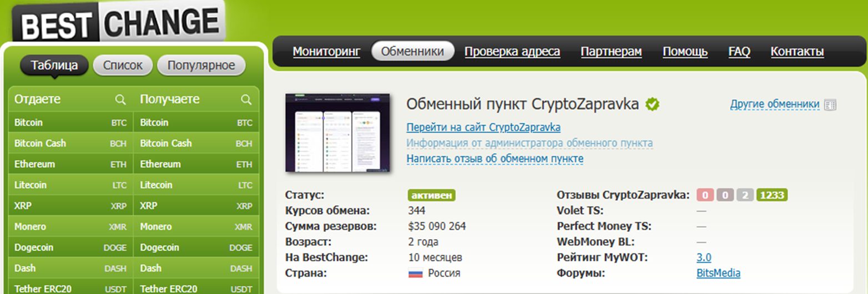Open Проверка адреса menu item

pyautogui.click(x=512, y=52)
